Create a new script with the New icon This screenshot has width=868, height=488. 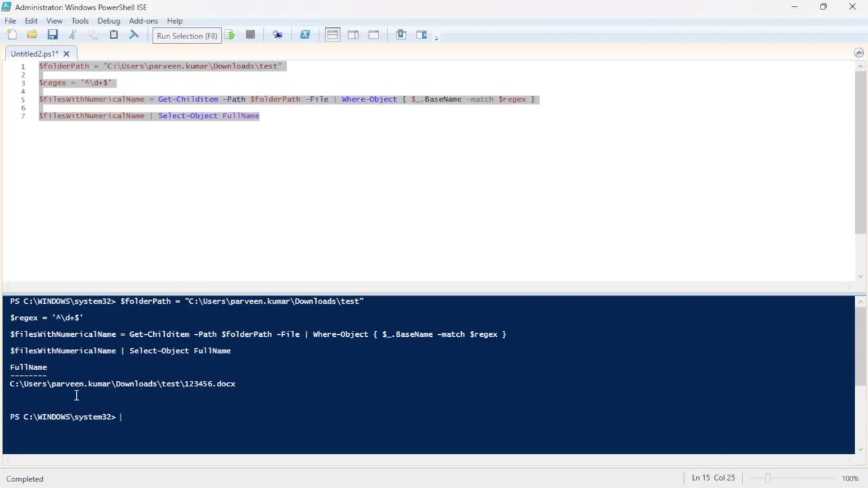12,35
